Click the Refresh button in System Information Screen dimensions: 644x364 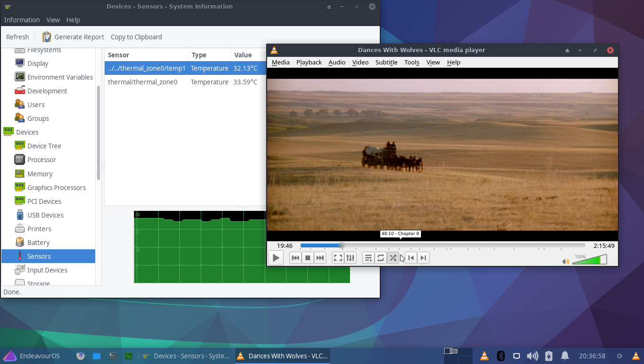click(x=18, y=36)
